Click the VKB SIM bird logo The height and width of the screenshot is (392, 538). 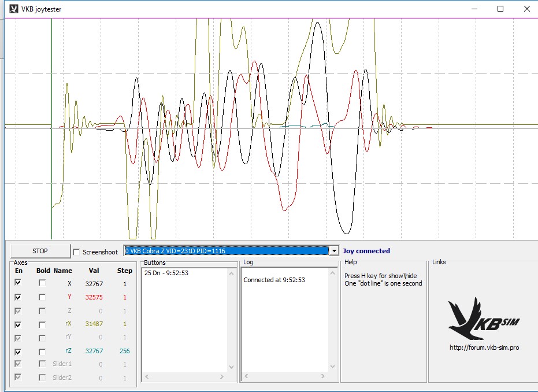coord(484,319)
